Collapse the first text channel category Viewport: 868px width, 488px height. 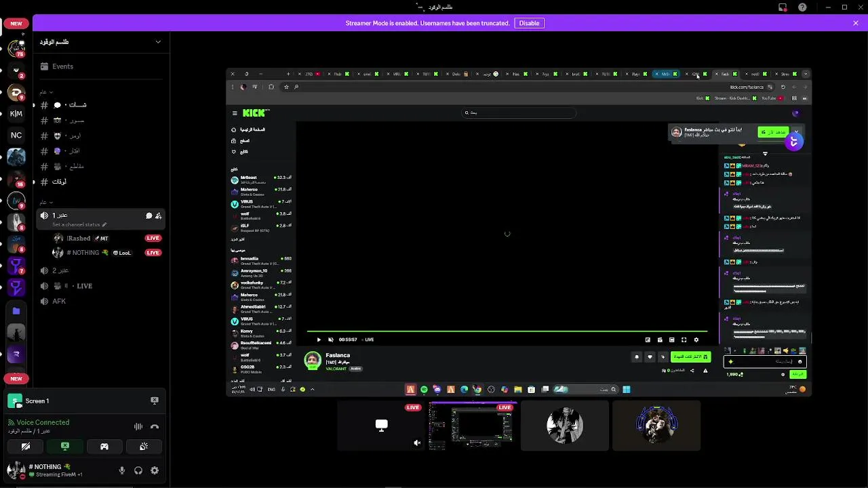pos(46,92)
